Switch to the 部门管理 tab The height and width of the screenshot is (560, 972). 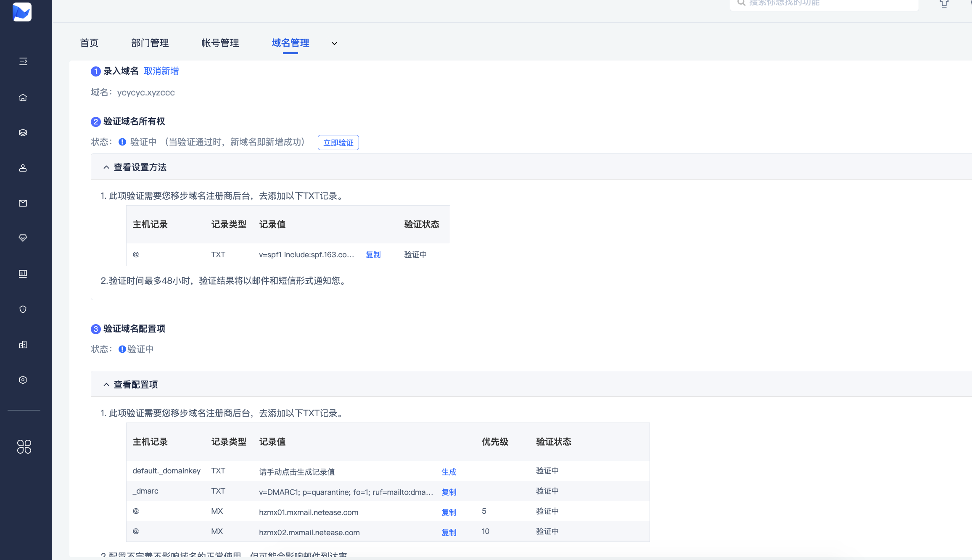click(150, 43)
